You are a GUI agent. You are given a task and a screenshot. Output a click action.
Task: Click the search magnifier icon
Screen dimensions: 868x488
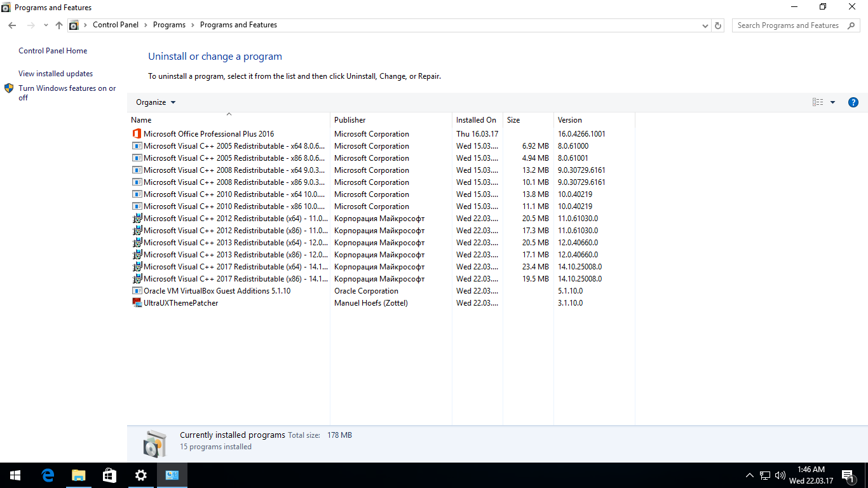click(x=851, y=25)
